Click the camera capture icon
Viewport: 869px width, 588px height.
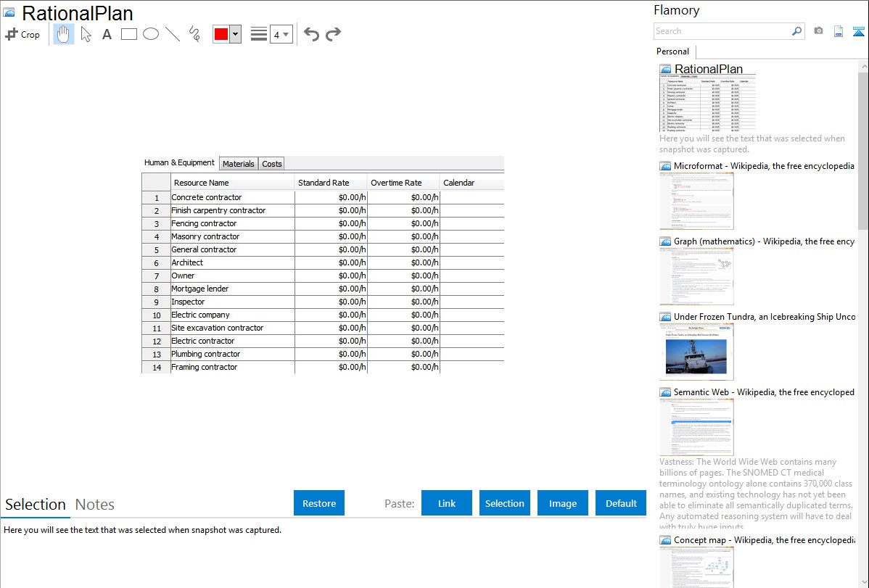click(818, 31)
